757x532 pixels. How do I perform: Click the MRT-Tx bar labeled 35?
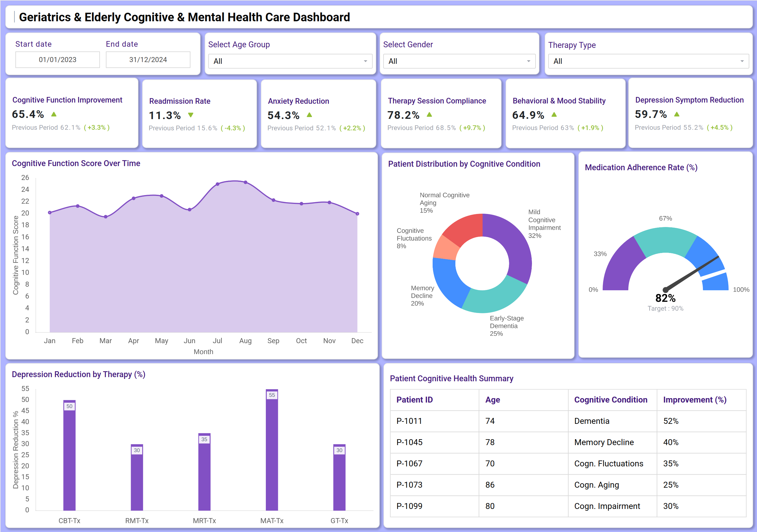(204, 472)
